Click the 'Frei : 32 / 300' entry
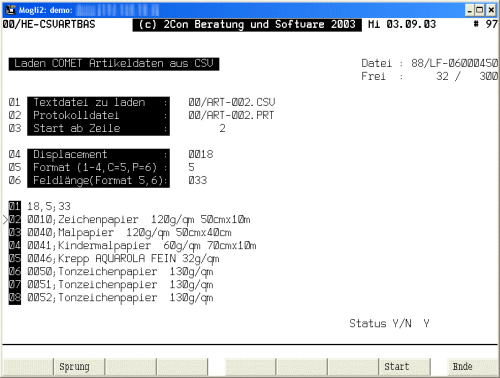 430,76
